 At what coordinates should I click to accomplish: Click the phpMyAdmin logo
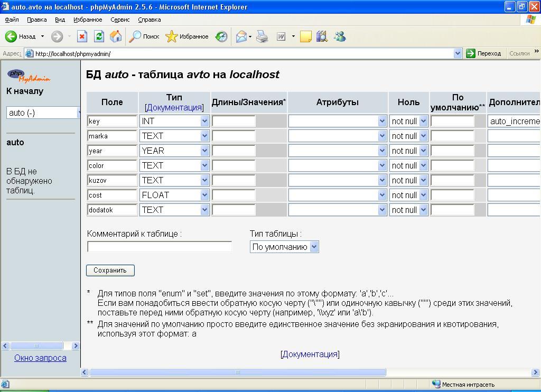pyautogui.click(x=29, y=76)
